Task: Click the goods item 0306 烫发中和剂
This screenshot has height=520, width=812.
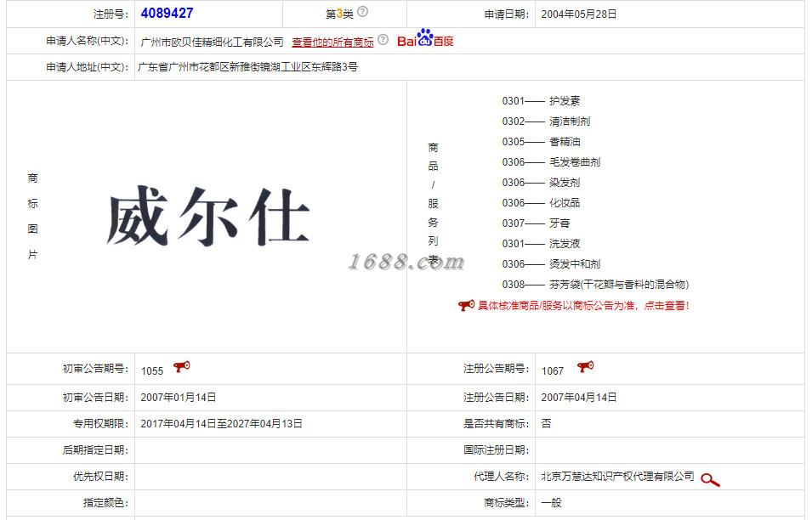Action: (x=551, y=264)
